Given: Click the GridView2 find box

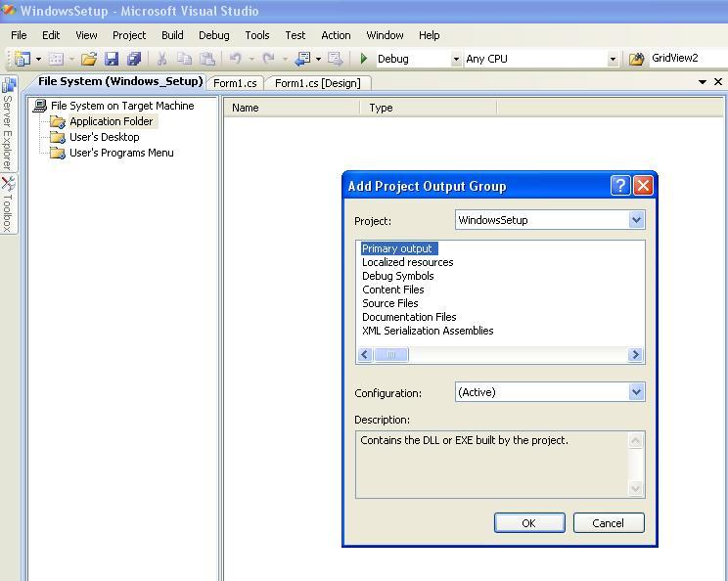Looking at the screenshot, I should 687,59.
